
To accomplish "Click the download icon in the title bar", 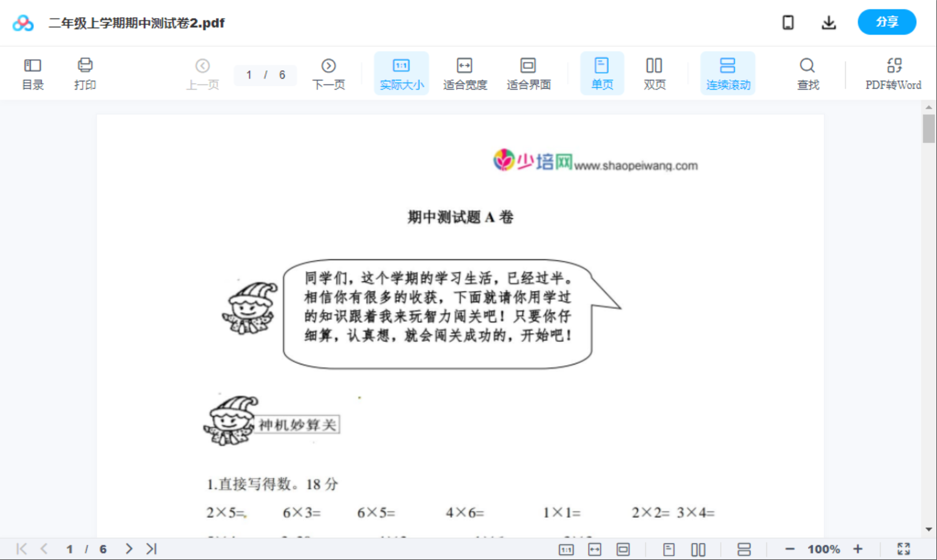I will tap(829, 22).
